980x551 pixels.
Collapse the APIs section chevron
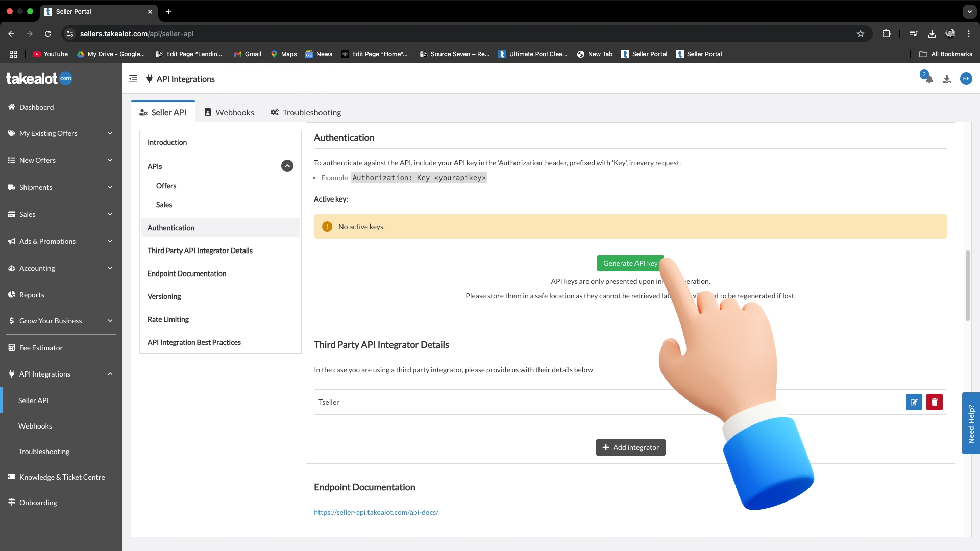click(x=287, y=166)
